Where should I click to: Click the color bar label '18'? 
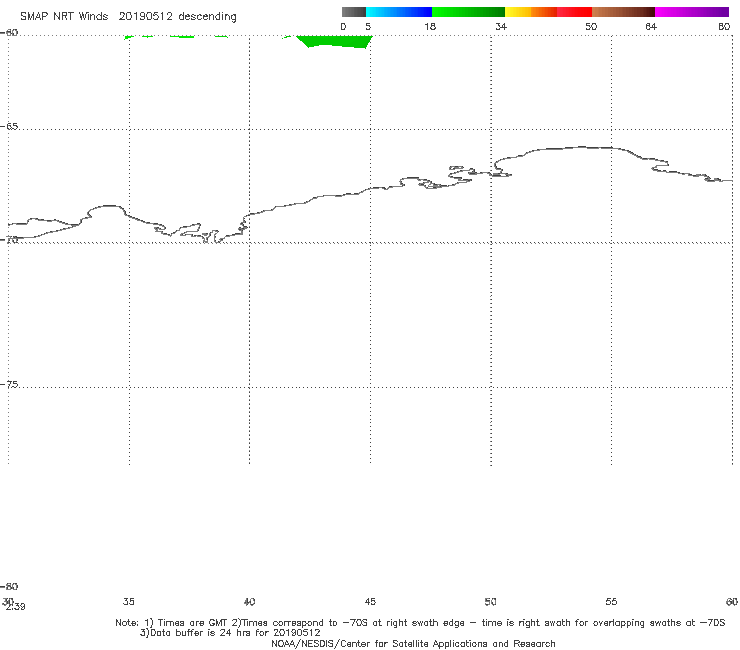click(x=430, y=26)
